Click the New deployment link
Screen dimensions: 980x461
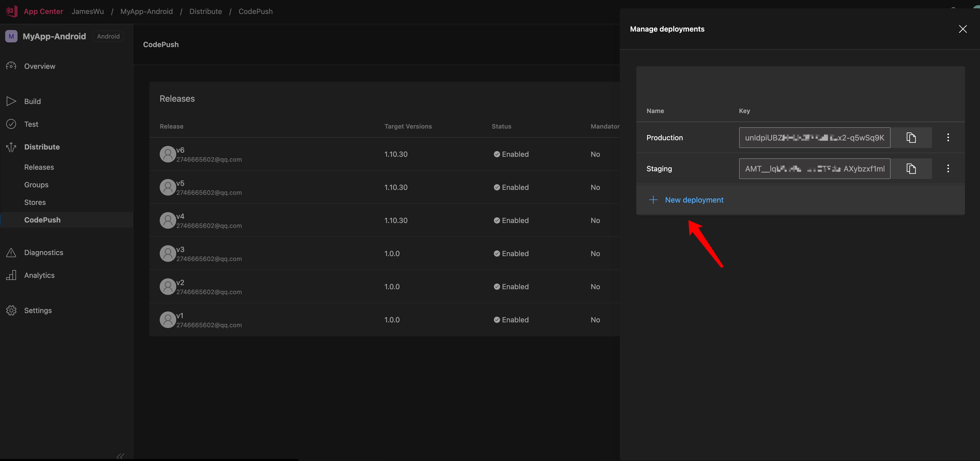click(694, 200)
